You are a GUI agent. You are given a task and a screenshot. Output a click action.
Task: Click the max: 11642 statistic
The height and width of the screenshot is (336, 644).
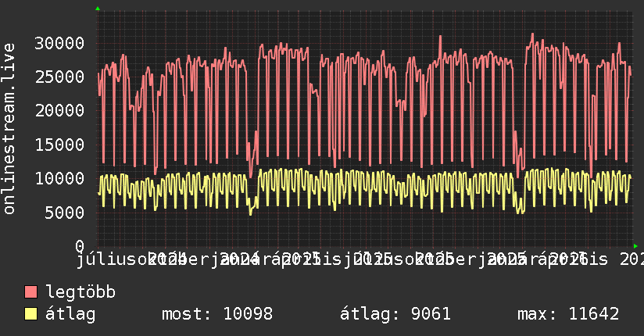[568, 314]
